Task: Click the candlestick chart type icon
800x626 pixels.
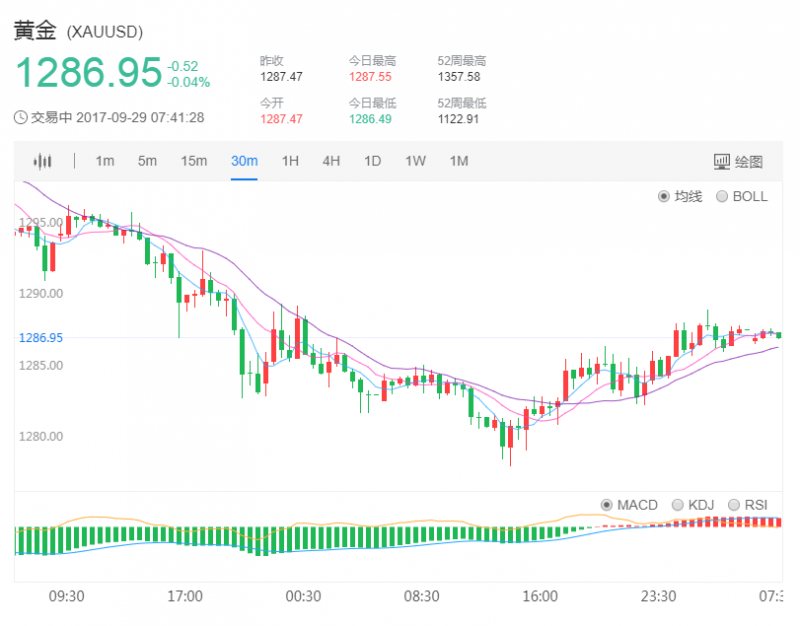Action: tap(42, 161)
